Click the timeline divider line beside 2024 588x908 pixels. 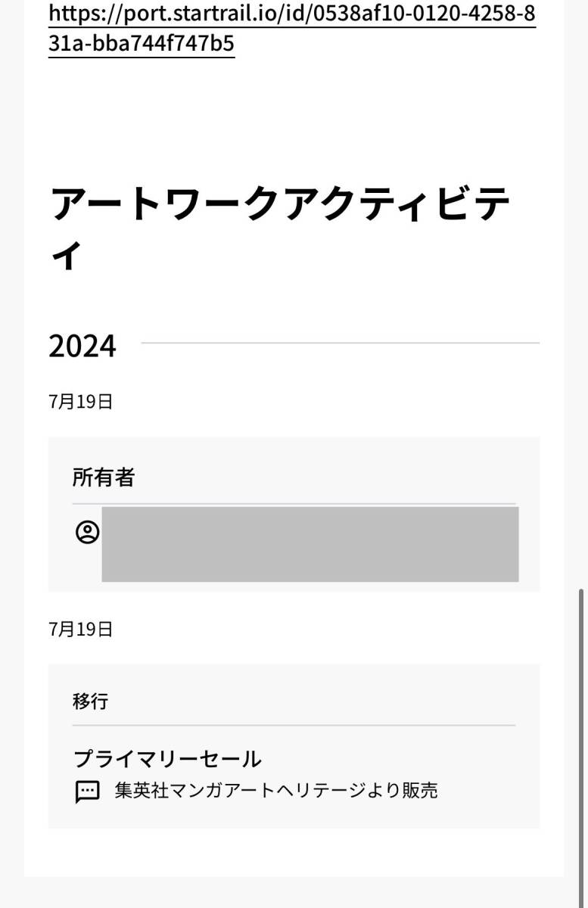[x=340, y=344]
